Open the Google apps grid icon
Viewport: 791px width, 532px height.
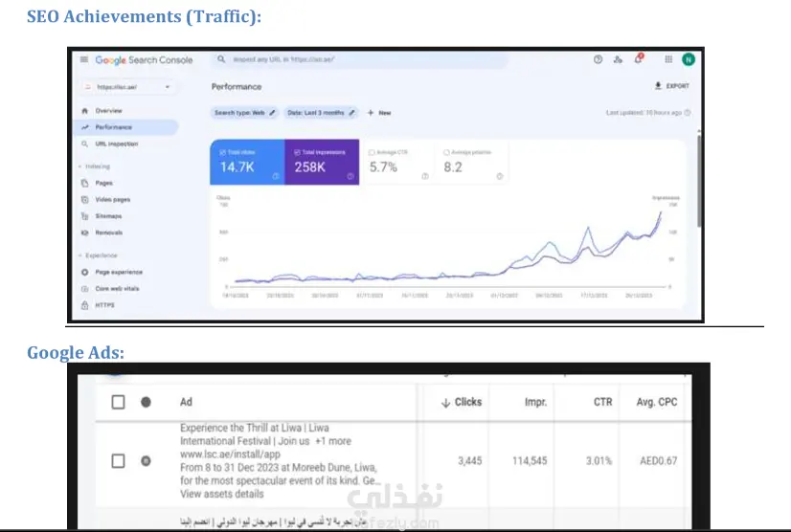(x=668, y=59)
